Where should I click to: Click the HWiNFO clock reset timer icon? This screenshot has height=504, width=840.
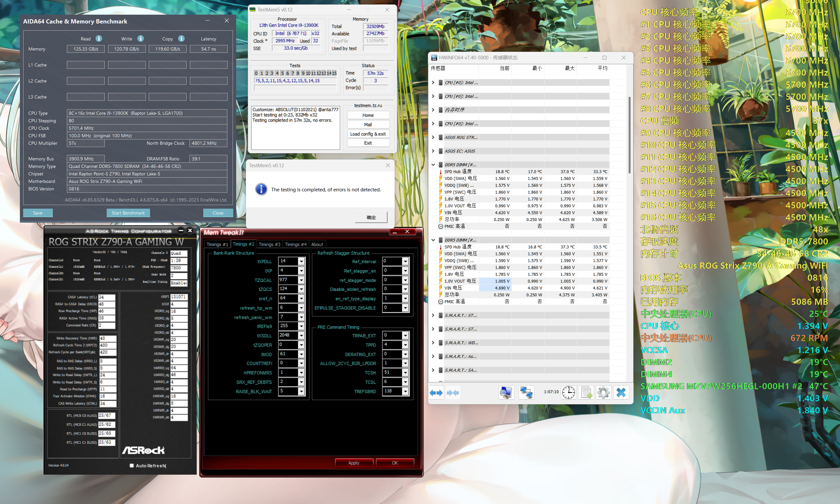[568, 393]
